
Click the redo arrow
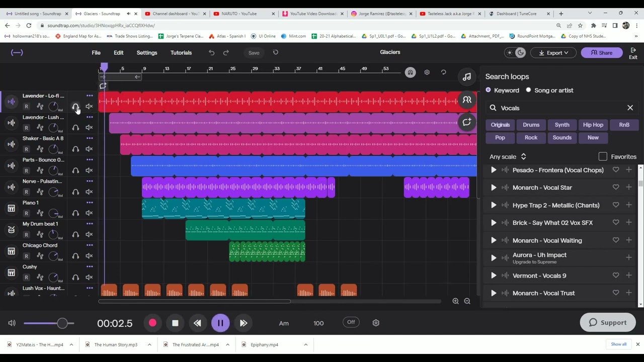[226, 52]
